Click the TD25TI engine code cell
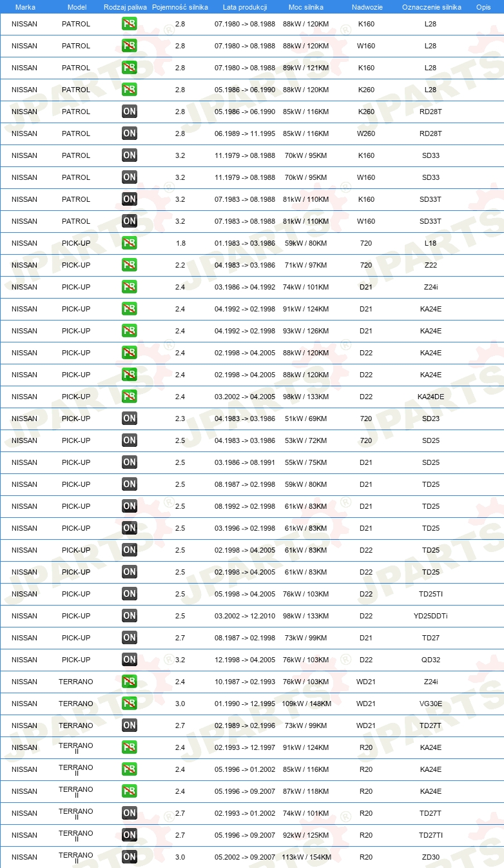Image resolution: width=504 pixels, height=868 pixels. [431, 594]
